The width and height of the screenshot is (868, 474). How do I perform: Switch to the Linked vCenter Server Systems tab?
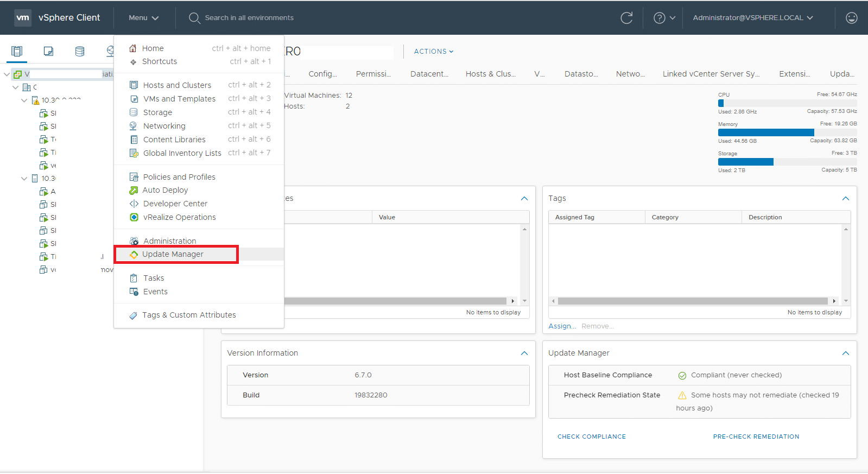(711, 74)
